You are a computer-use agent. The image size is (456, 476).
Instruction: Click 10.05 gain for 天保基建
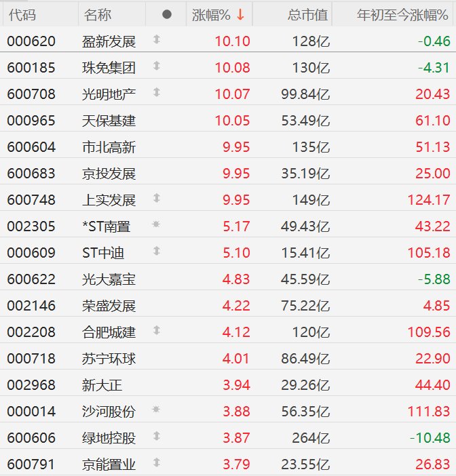pos(232,121)
